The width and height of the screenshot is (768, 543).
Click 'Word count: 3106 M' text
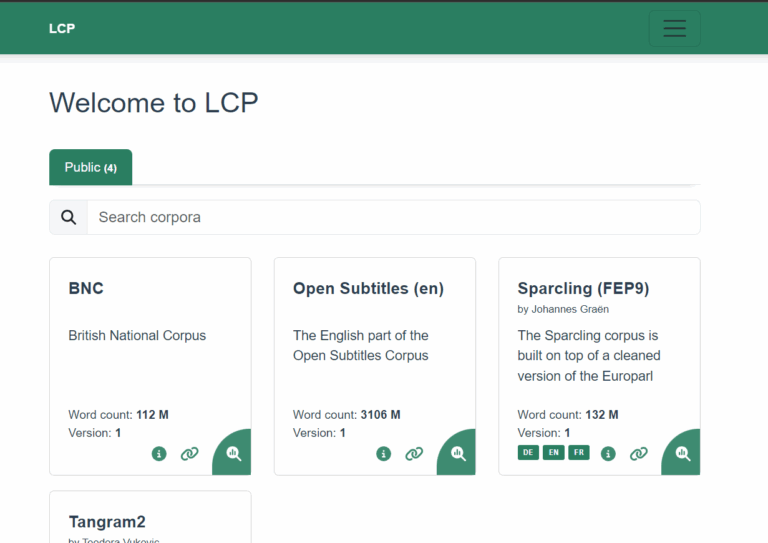(x=347, y=415)
